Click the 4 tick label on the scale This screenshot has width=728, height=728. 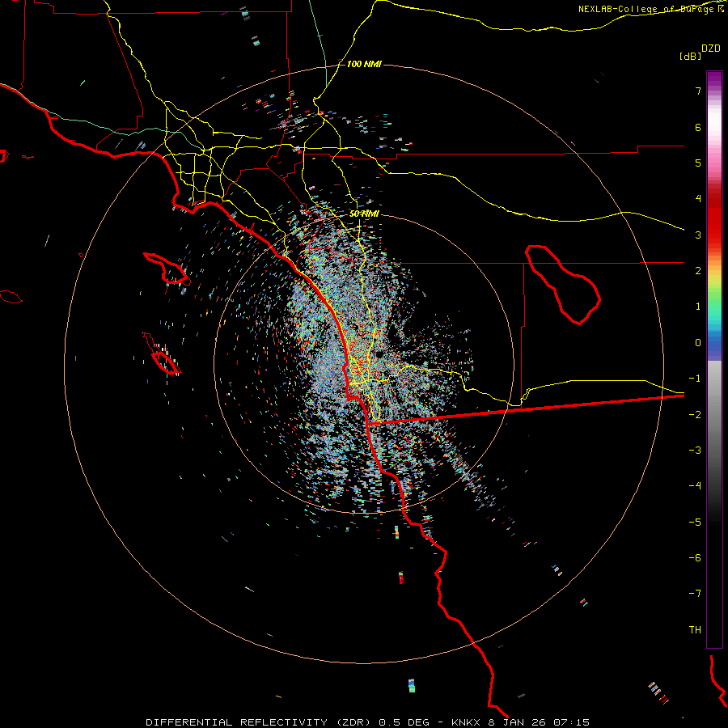[698, 199]
